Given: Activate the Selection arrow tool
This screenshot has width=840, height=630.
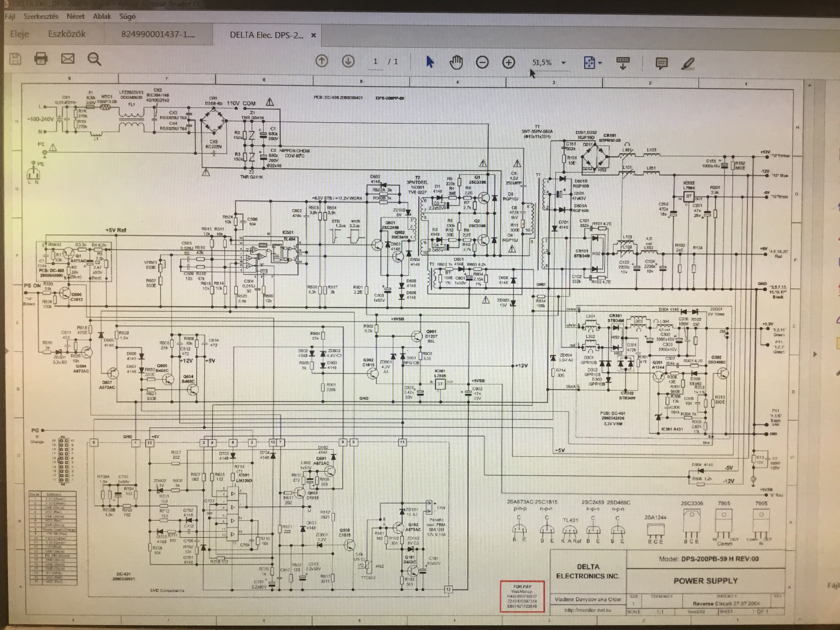Looking at the screenshot, I should (x=430, y=62).
